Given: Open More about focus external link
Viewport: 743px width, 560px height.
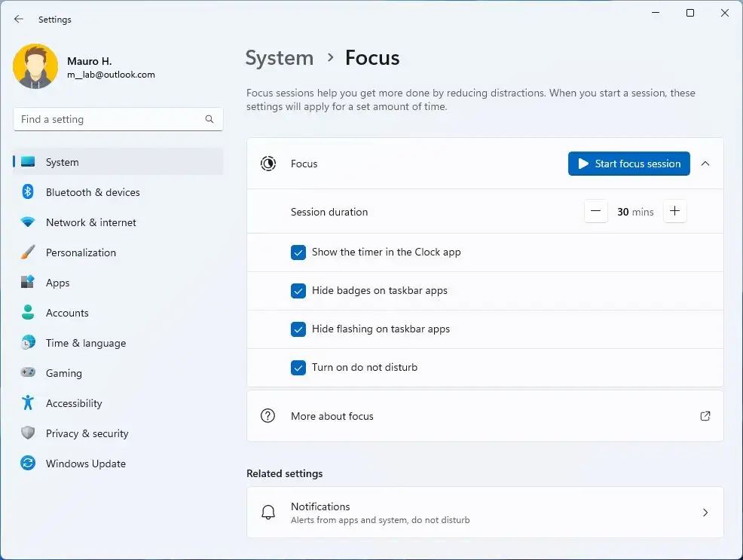Looking at the screenshot, I should click(x=705, y=416).
